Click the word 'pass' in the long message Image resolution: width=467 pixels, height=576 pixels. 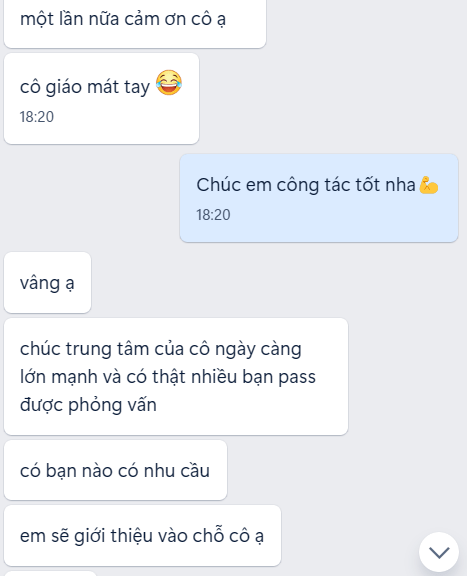coord(297,378)
